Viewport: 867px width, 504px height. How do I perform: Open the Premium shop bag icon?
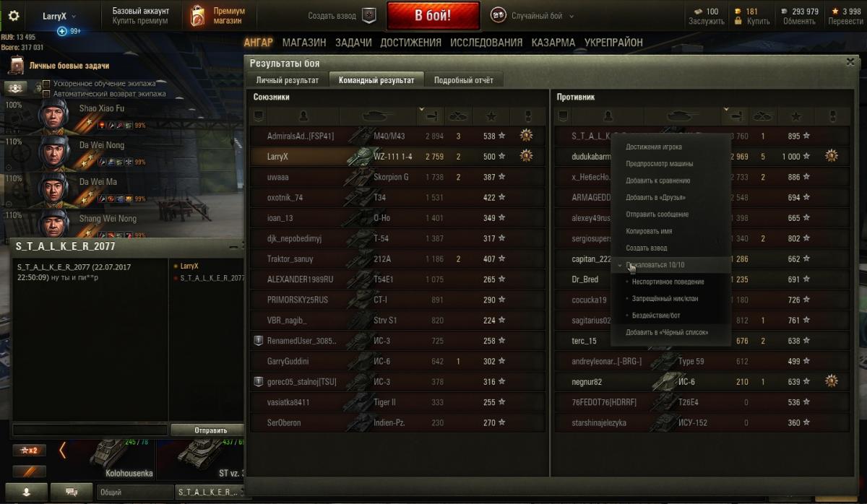pos(197,16)
